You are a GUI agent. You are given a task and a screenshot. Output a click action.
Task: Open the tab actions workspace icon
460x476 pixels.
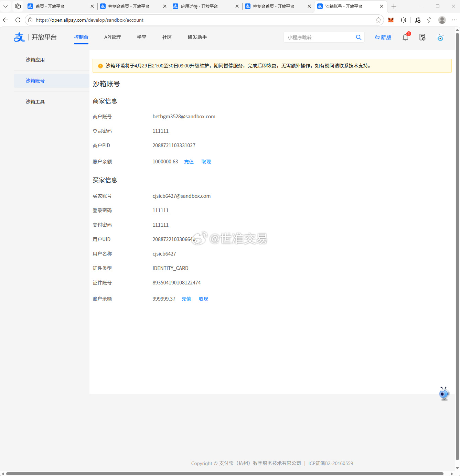point(18,6)
